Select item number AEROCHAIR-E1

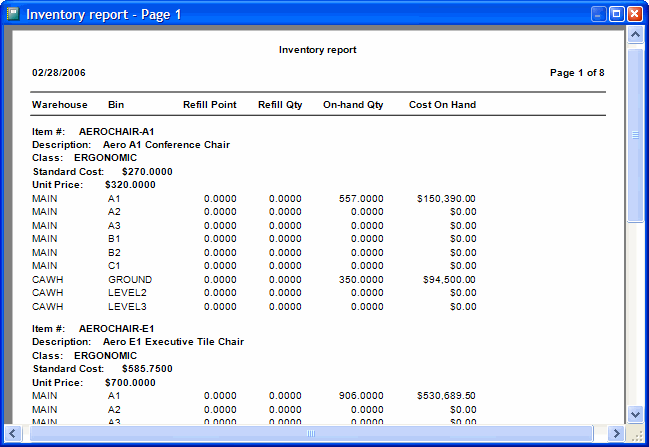116,329
